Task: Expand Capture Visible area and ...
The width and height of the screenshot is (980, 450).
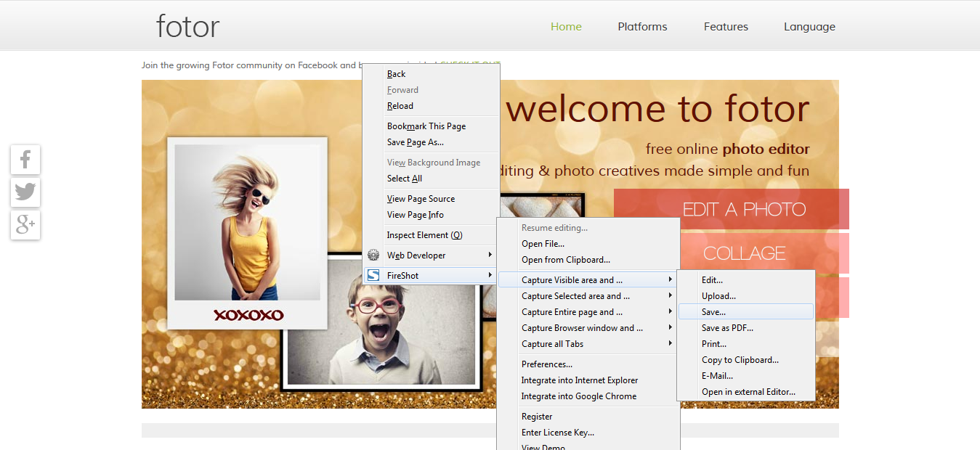Action: (588, 280)
